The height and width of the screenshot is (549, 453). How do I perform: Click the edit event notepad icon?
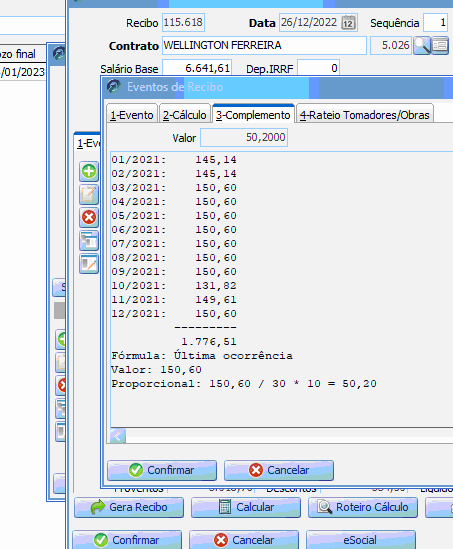click(x=89, y=195)
